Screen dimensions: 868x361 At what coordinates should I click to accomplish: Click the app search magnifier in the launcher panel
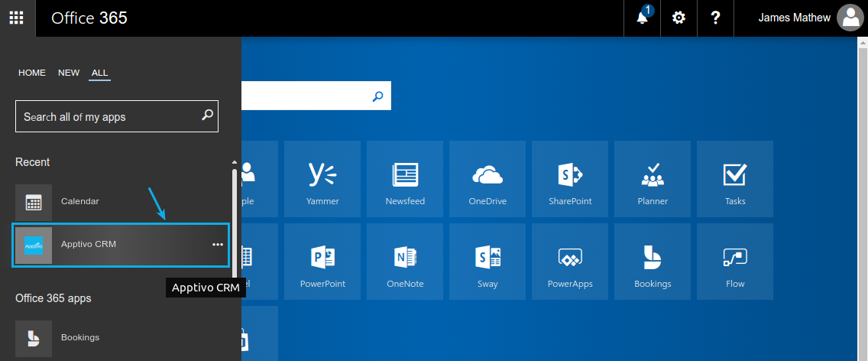[207, 115]
